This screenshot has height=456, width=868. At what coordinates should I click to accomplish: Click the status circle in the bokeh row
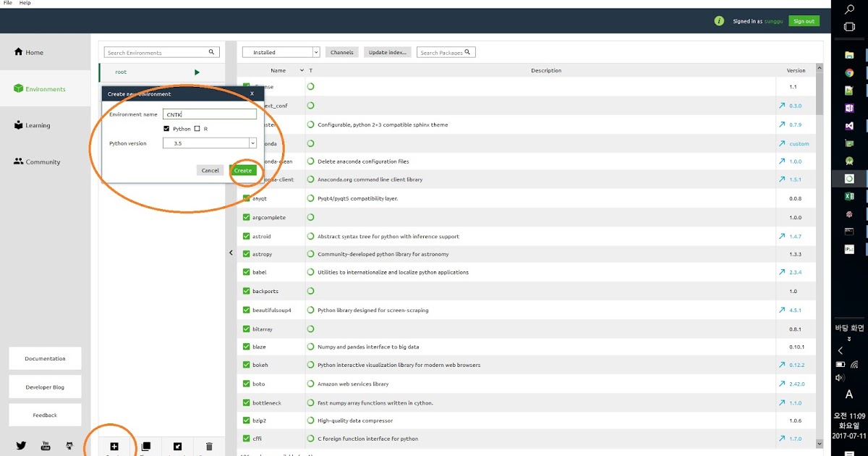[x=310, y=365]
